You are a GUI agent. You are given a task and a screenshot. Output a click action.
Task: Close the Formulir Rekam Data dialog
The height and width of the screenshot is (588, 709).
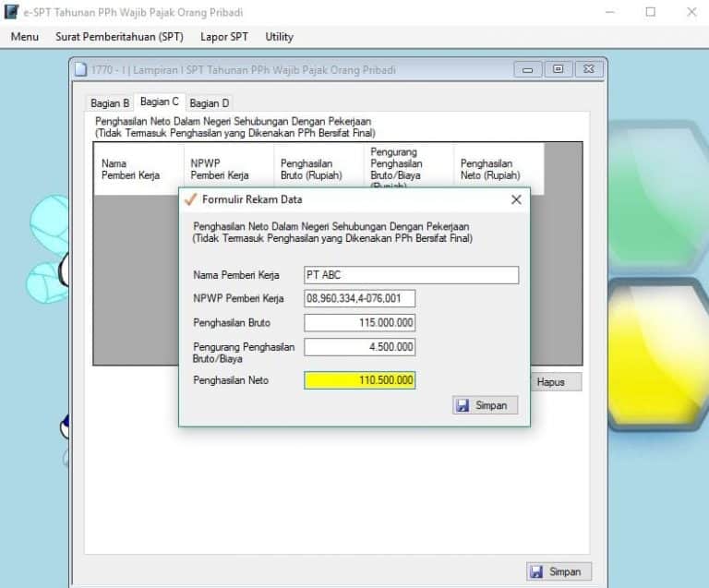516,199
